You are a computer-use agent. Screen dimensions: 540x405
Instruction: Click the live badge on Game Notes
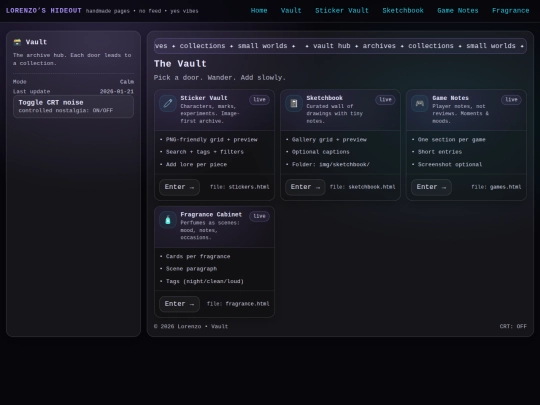point(511,100)
